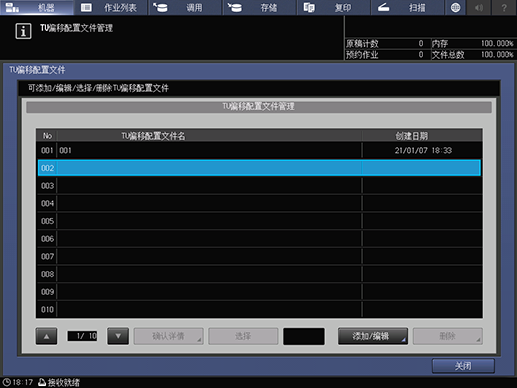Open the 存储 (Store) tab
The height and width of the screenshot is (388, 517).
(x=260, y=7)
